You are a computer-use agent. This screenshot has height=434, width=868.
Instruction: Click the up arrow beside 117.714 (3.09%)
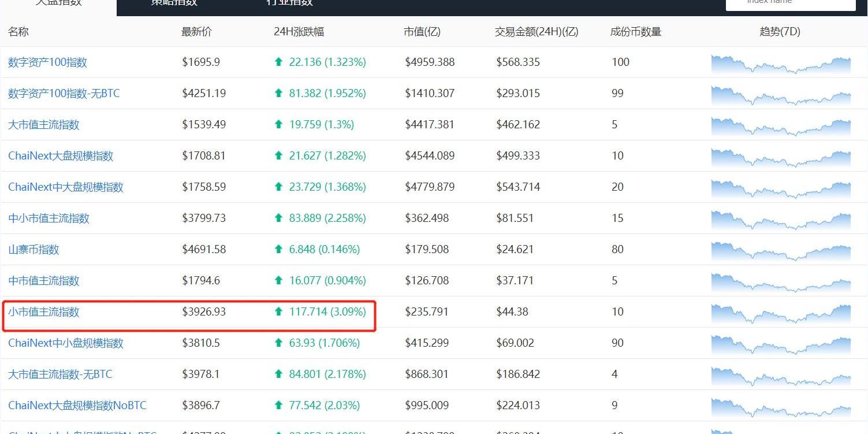(279, 312)
